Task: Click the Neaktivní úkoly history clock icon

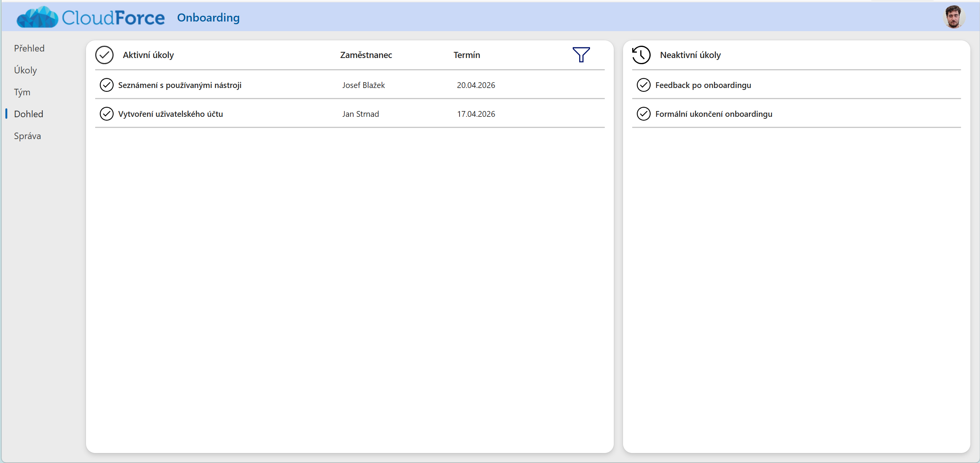Action: point(641,55)
